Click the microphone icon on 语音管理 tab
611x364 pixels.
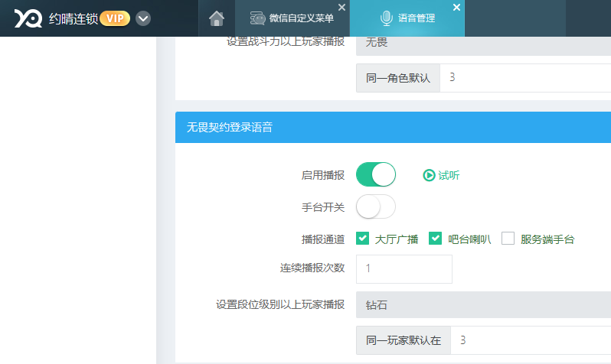[386, 18]
